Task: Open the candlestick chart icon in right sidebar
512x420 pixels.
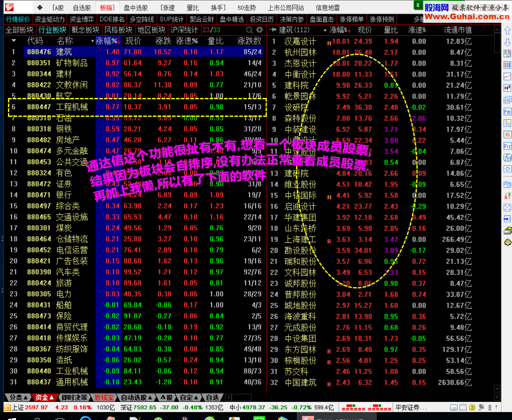Action: tap(507, 88)
